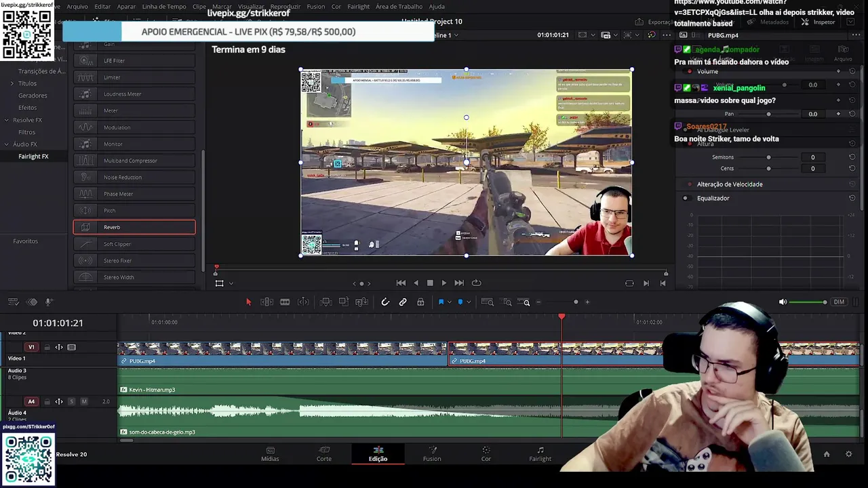The image size is (868, 488).
Task: Open Timeline View Options icon above timecode
Action: pyautogui.click(x=13, y=302)
